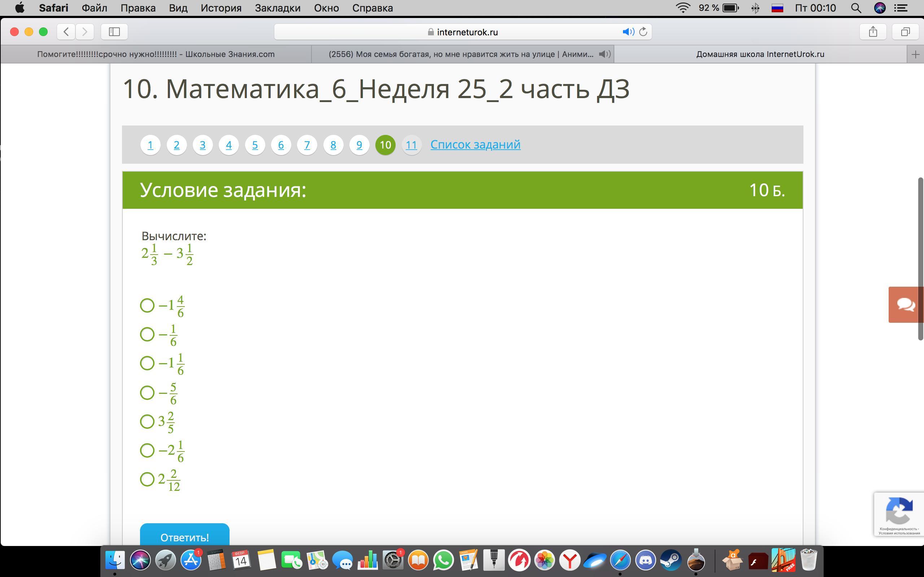Reload the page with the refresh icon
The width and height of the screenshot is (924, 577).
pyautogui.click(x=643, y=32)
